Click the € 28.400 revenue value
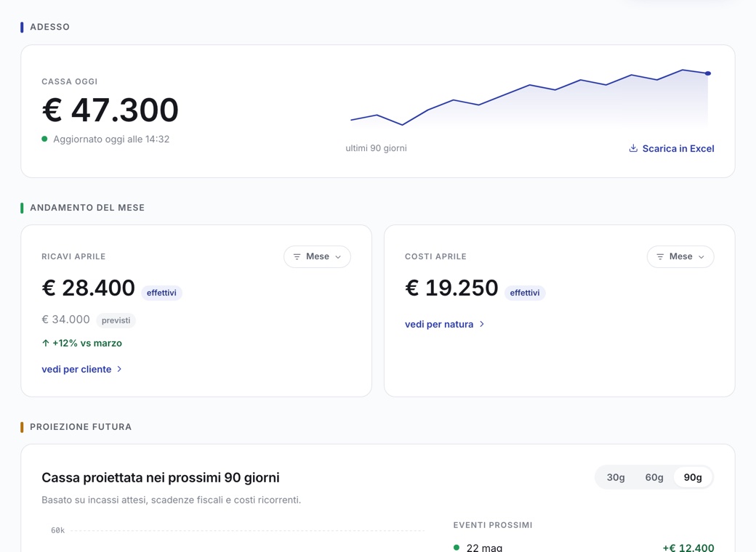This screenshot has width=756, height=552. [88, 288]
